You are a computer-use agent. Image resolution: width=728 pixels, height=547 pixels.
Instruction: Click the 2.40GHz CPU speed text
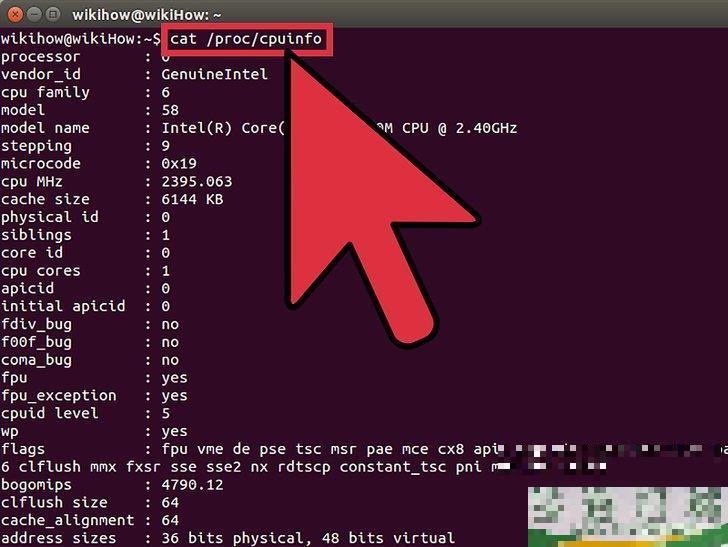pyautogui.click(x=486, y=128)
